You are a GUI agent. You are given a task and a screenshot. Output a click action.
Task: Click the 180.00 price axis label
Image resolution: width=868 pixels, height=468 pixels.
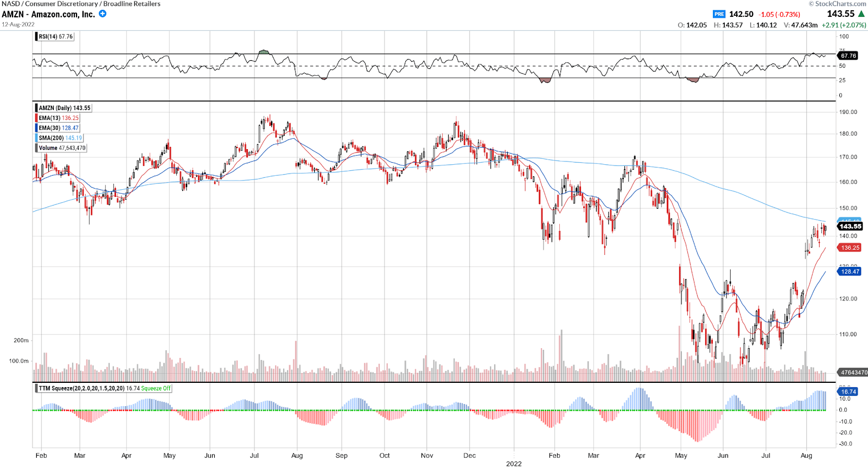[848, 134]
